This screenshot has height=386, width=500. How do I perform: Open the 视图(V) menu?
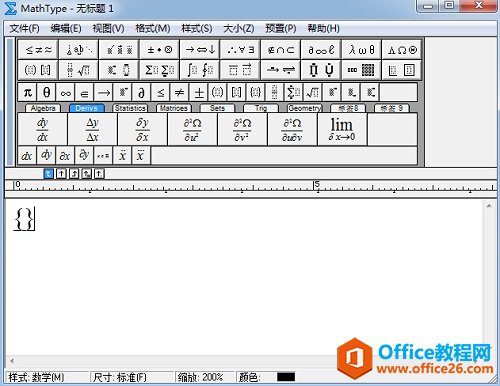point(108,29)
